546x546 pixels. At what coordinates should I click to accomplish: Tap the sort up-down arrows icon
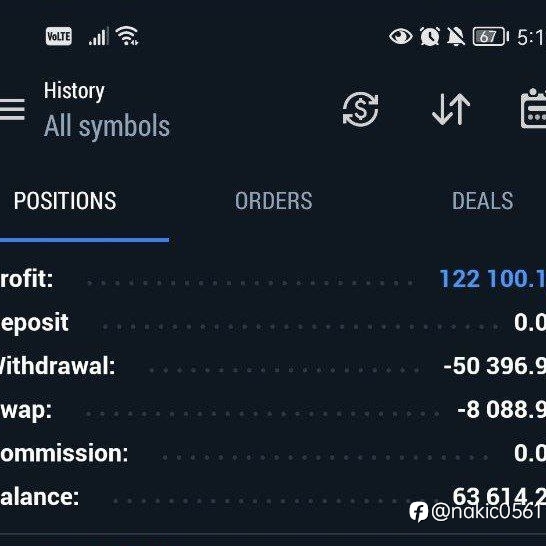pyautogui.click(x=451, y=109)
